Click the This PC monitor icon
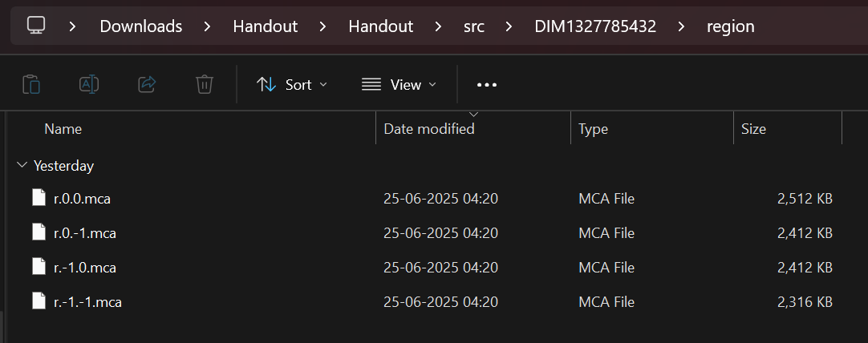Image resolution: width=868 pixels, height=343 pixels. pos(36,26)
